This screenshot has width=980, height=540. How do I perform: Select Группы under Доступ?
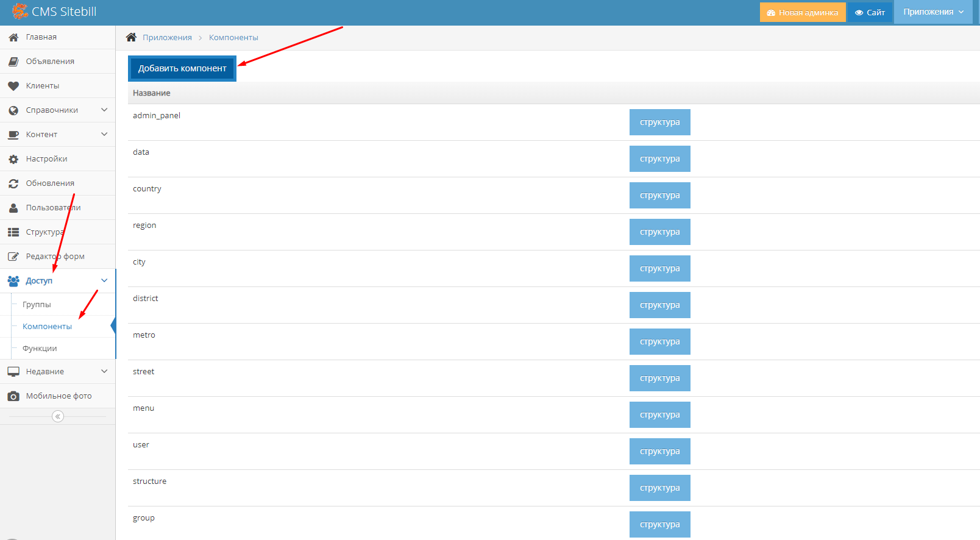[x=37, y=305]
